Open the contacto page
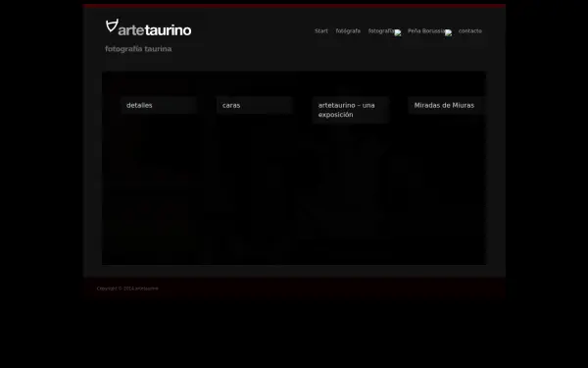 click(x=469, y=31)
